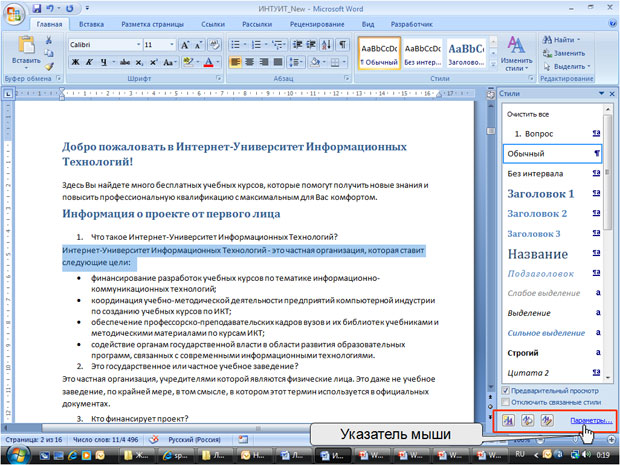Screen dimensions: 620x465
Task: Toggle Предварительный просмотр checkbox
Action: click(505, 391)
